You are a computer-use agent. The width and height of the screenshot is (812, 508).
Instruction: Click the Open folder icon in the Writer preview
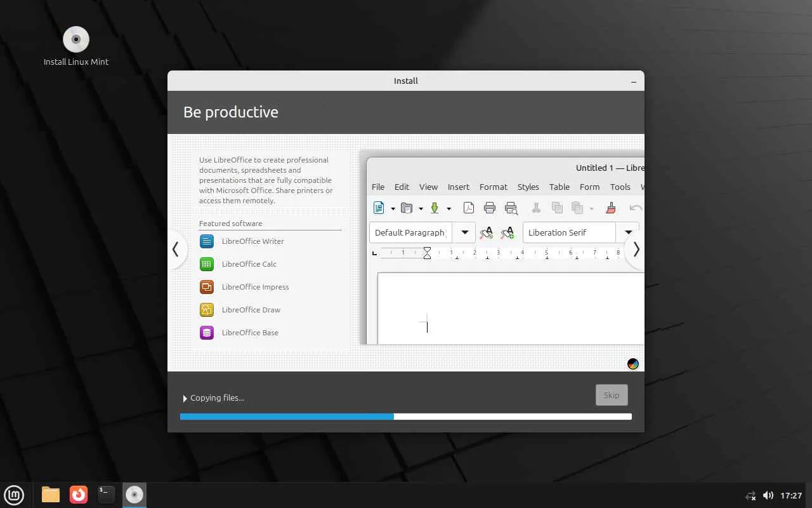click(407, 208)
